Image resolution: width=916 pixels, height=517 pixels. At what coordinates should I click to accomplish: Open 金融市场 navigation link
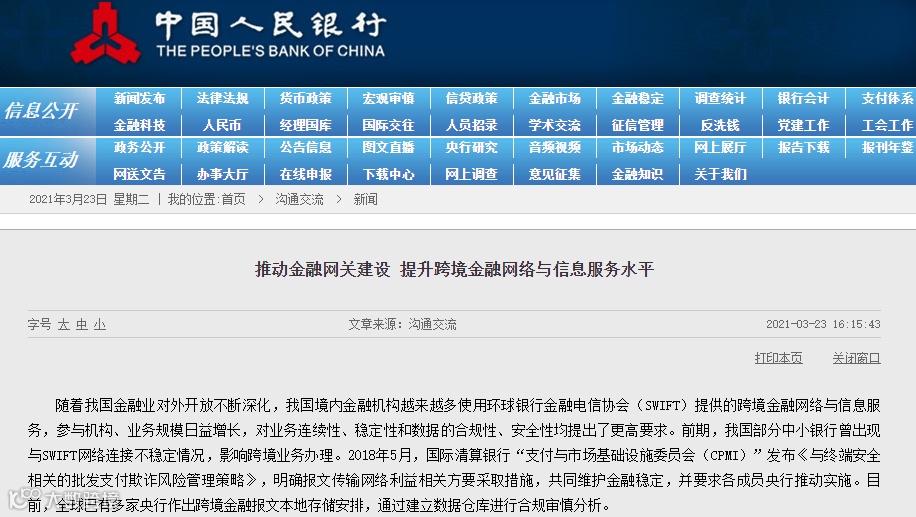(x=554, y=98)
